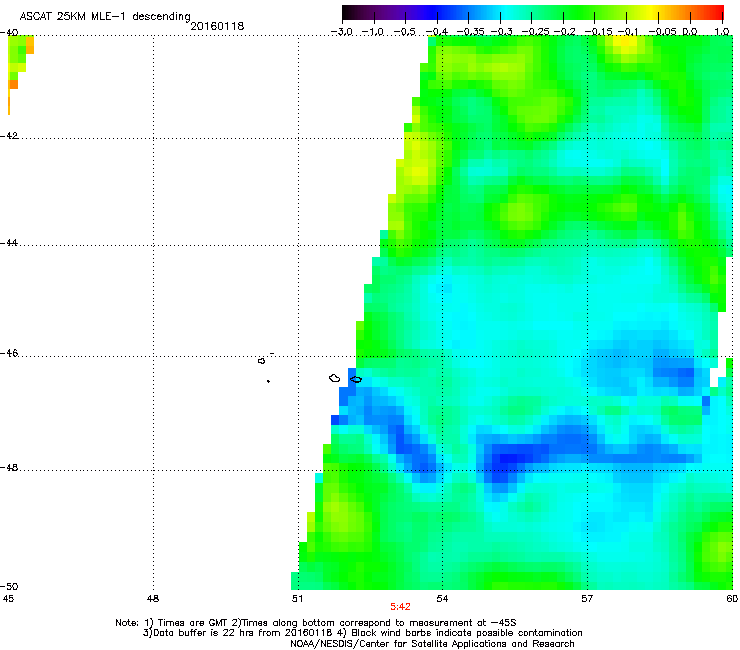Click the island outline overlapping the blue swath edge
The image size is (740, 650).
[356, 380]
